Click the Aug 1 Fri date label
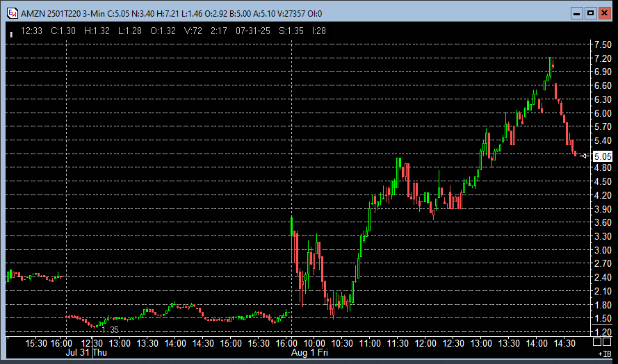Screen dimensions: 618x364 point(309,352)
